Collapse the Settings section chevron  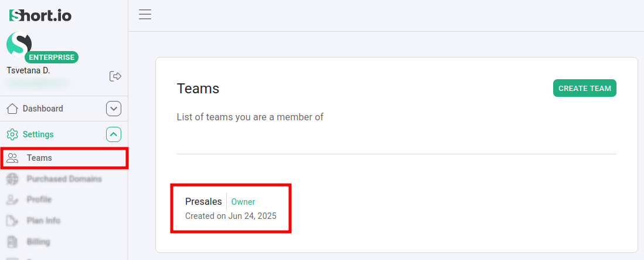click(x=114, y=134)
